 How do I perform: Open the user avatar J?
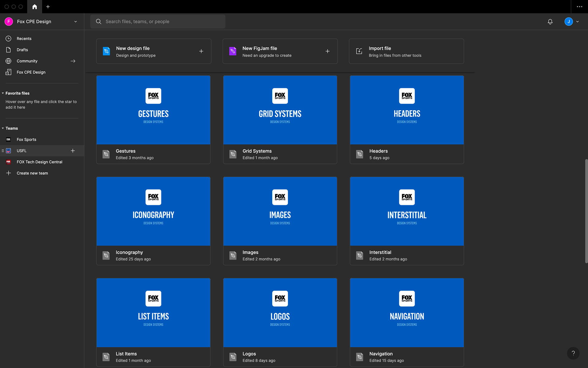click(x=568, y=21)
